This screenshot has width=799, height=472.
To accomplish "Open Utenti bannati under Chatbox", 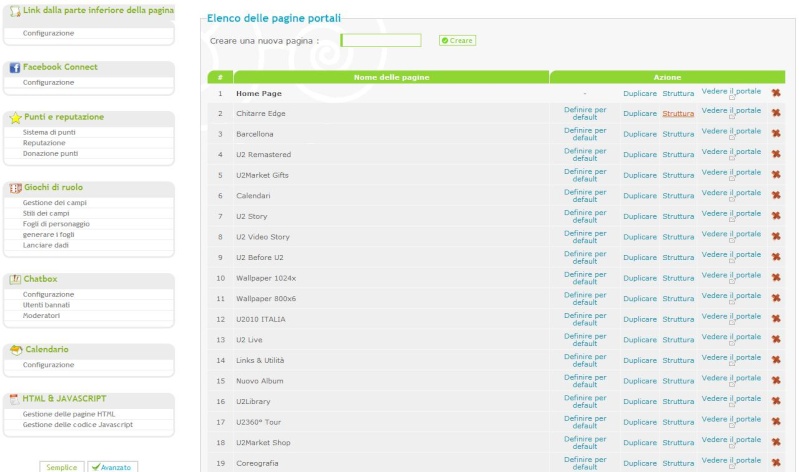I will click(x=46, y=305).
